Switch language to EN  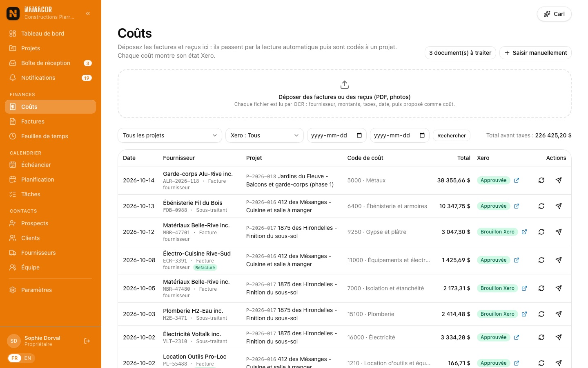[x=28, y=358]
